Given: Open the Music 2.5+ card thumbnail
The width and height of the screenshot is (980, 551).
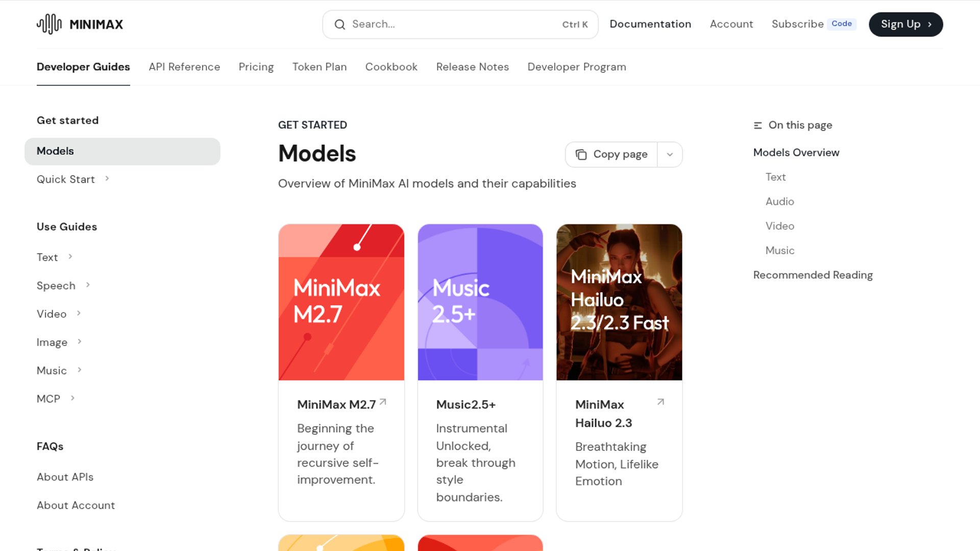Looking at the screenshot, I should [x=480, y=302].
